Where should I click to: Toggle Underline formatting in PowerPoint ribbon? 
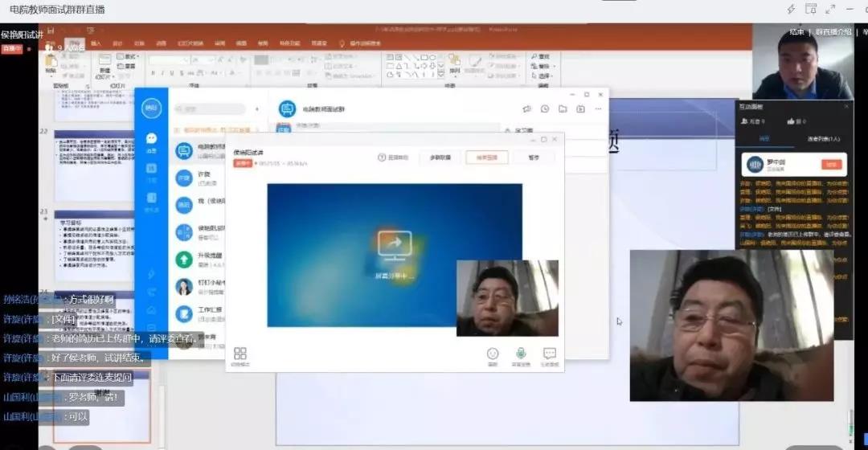tap(172, 73)
